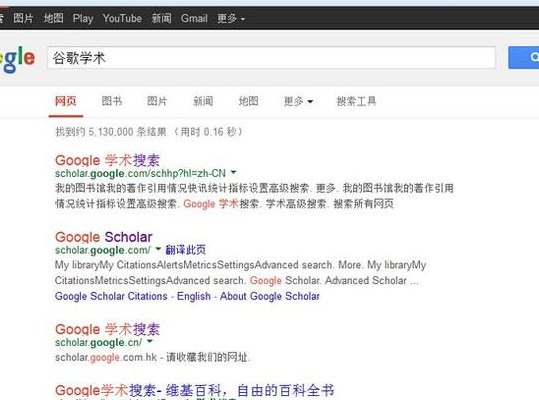Open the Google 学术搜索 result for scholar.google.cn
This screenshot has height=400, width=539.
(x=107, y=329)
